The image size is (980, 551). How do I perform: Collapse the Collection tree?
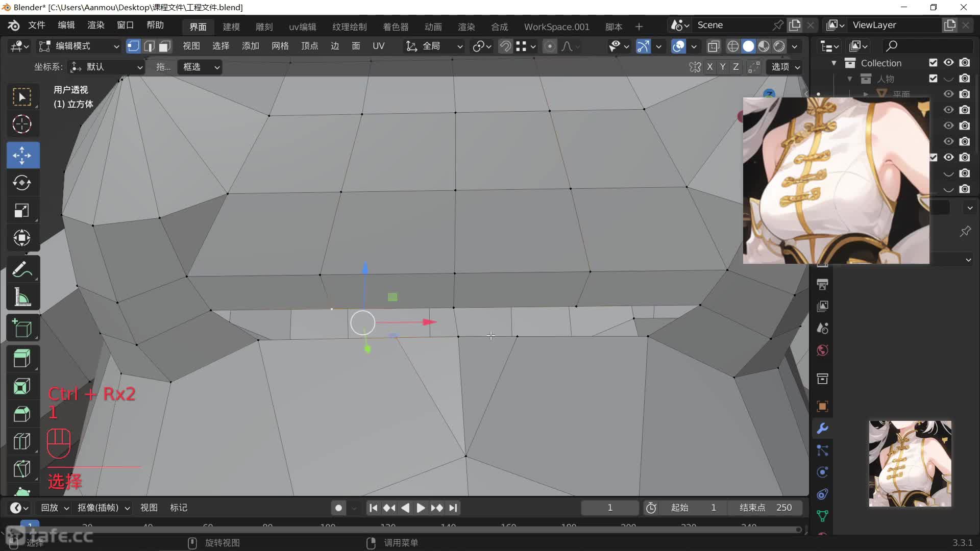pos(834,63)
